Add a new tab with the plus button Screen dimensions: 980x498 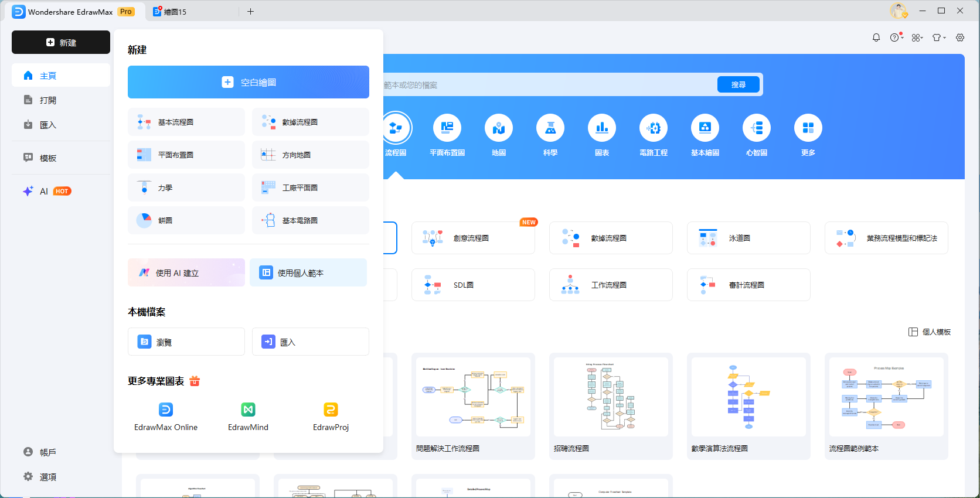click(250, 11)
